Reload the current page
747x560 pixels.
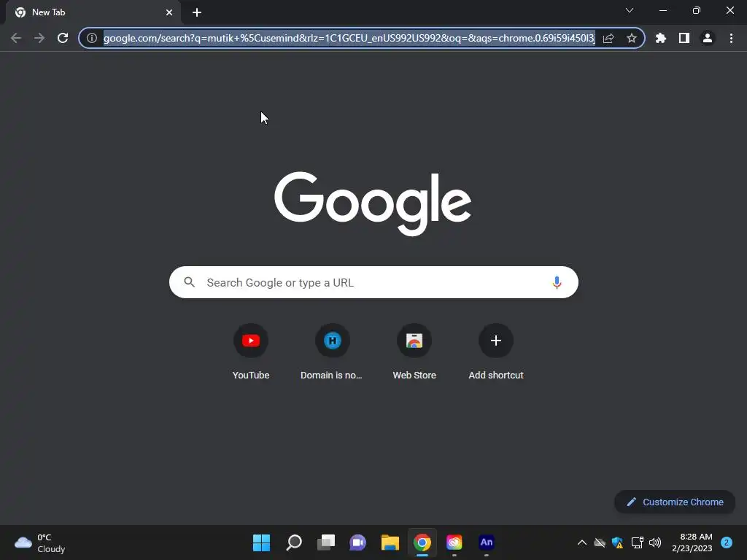coord(63,38)
